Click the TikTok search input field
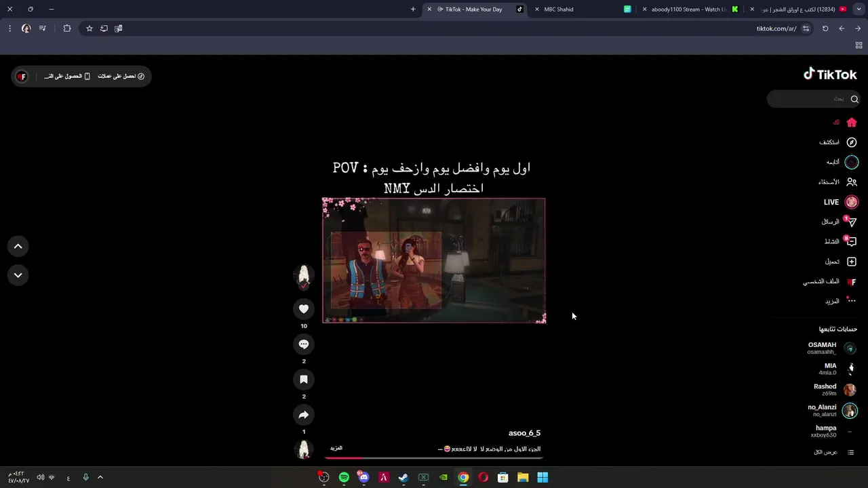The width and height of the screenshot is (868, 488). [x=814, y=99]
